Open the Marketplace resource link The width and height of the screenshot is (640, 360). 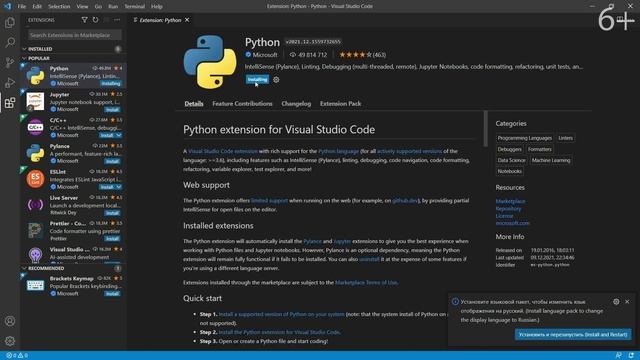pyautogui.click(x=510, y=201)
